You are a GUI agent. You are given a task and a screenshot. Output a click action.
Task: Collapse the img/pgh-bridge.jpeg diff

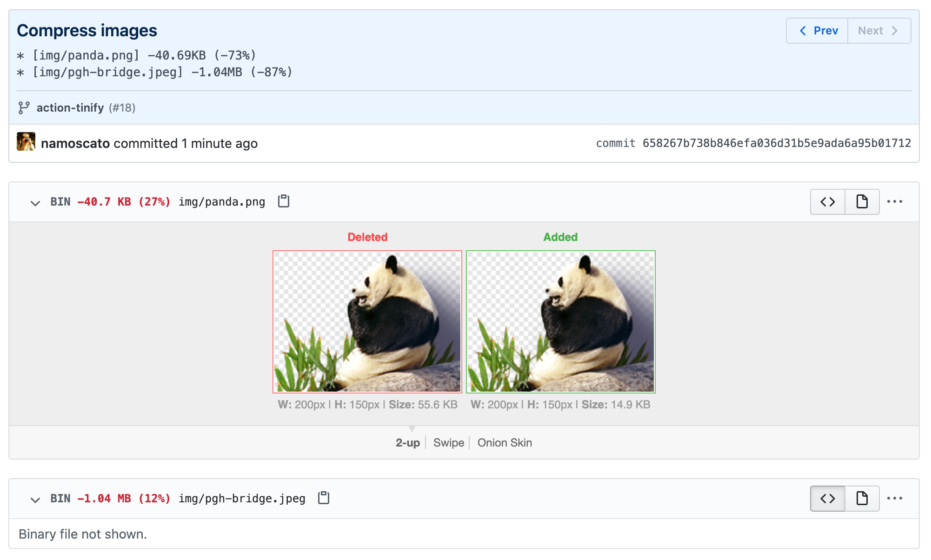click(35, 500)
